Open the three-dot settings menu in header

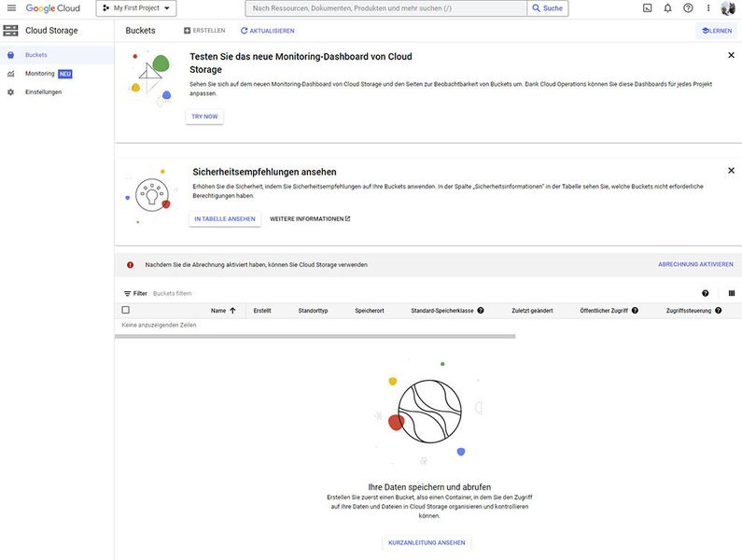pos(708,8)
